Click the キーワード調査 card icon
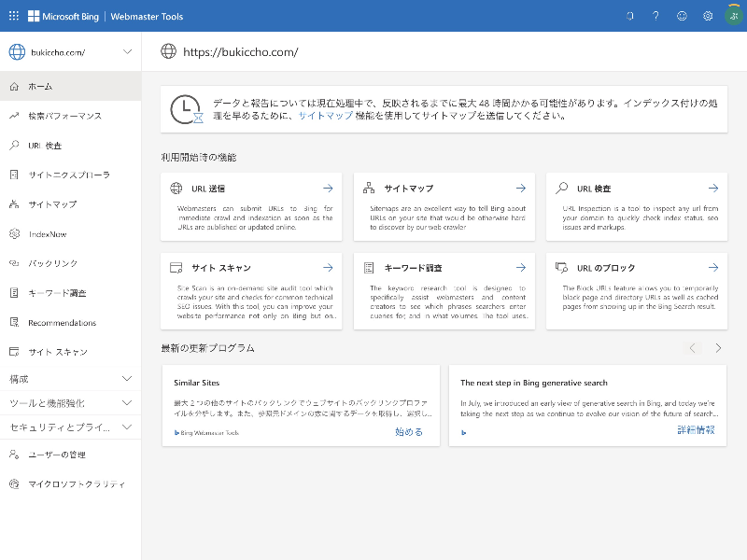This screenshot has height=560, width=747. pos(369,268)
